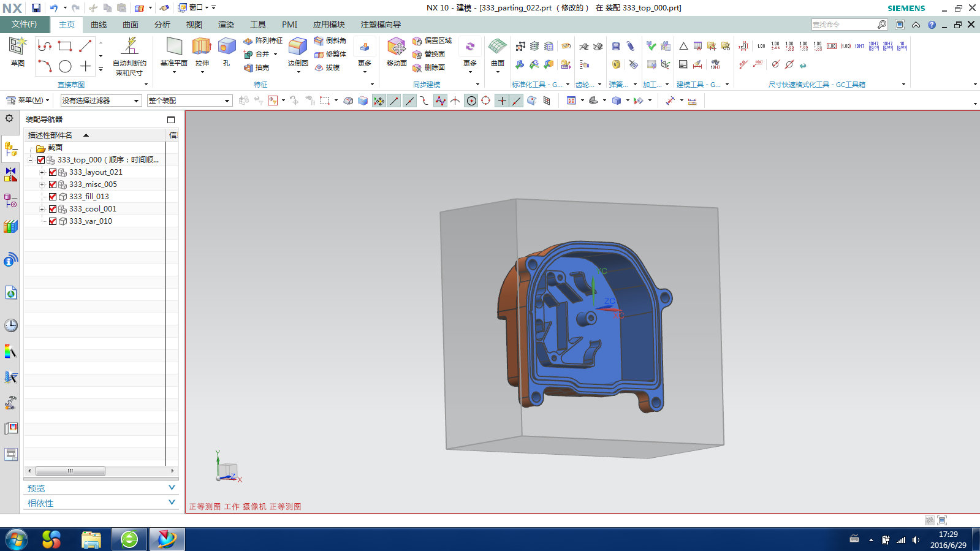980x551 pixels.
Task: Click the Delete Face (删除面) icon
Action: [417, 68]
